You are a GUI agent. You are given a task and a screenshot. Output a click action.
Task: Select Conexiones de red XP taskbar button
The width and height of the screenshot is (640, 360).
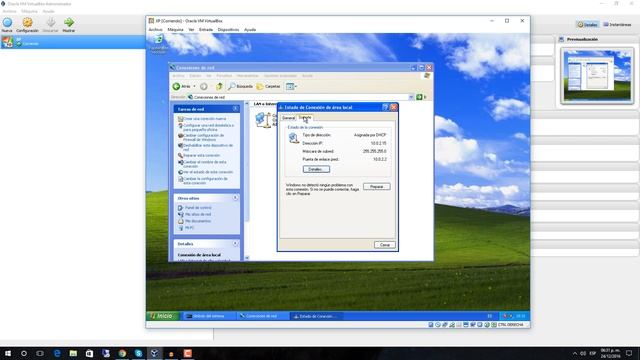point(262,316)
